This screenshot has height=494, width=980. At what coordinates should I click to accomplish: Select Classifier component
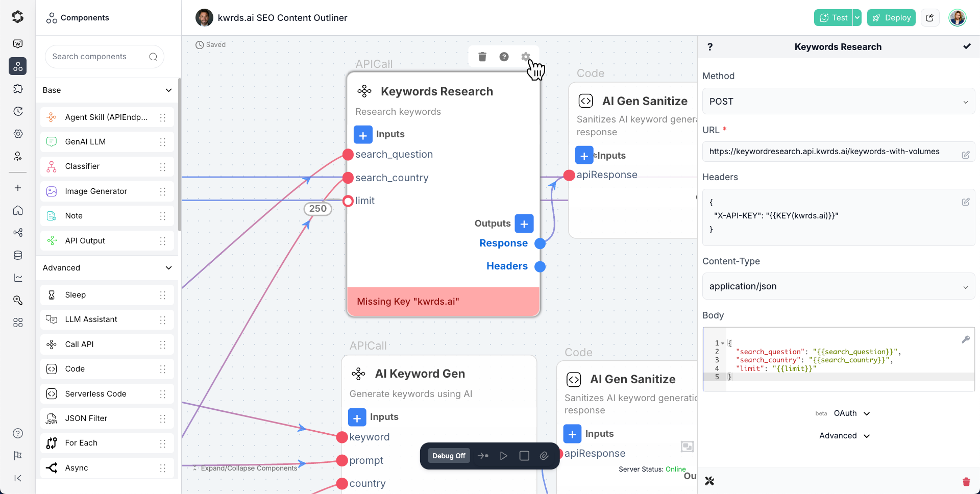(107, 166)
